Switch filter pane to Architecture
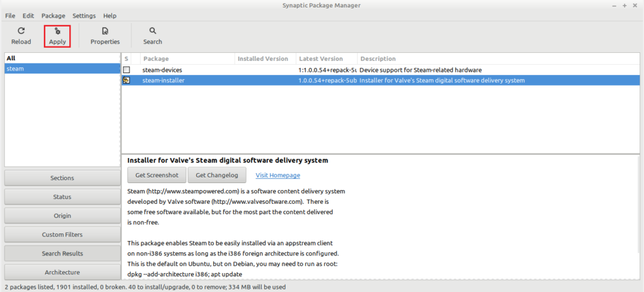Image resolution: width=644 pixels, height=292 pixels. (62, 272)
